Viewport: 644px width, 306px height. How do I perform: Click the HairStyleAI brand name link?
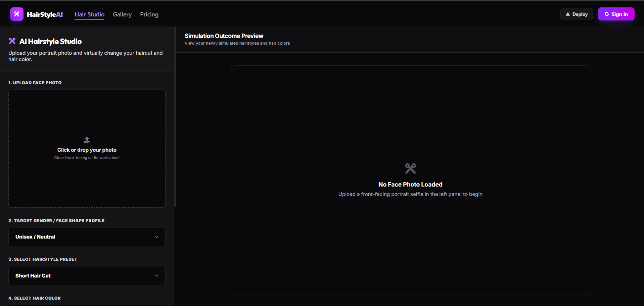click(45, 14)
